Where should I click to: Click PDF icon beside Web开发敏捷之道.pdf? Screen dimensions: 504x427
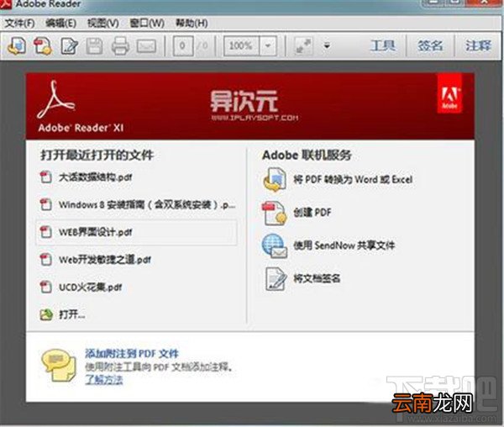coord(45,259)
